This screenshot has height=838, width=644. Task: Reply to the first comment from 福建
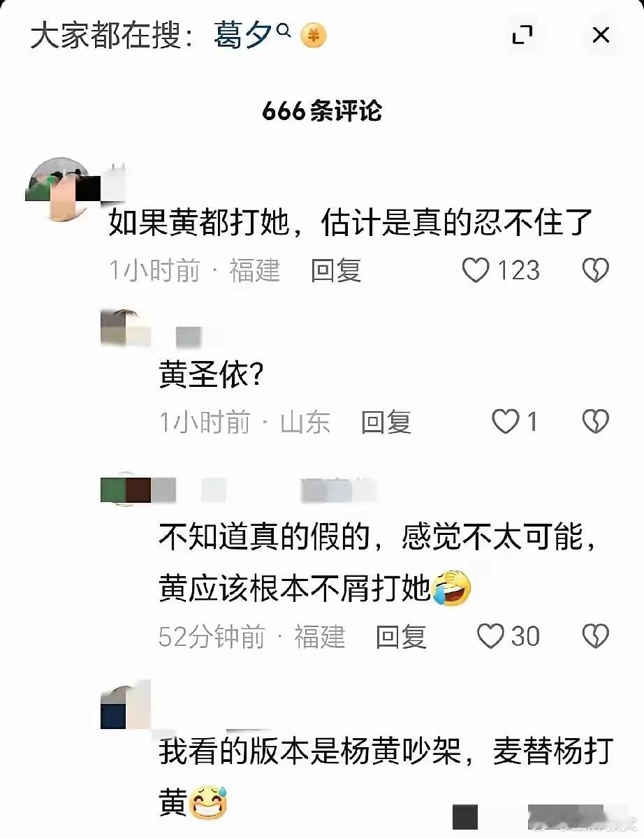tap(336, 270)
